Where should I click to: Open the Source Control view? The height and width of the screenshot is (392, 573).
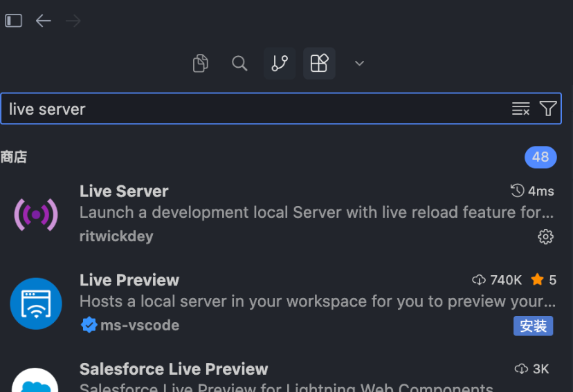point(280,63)
